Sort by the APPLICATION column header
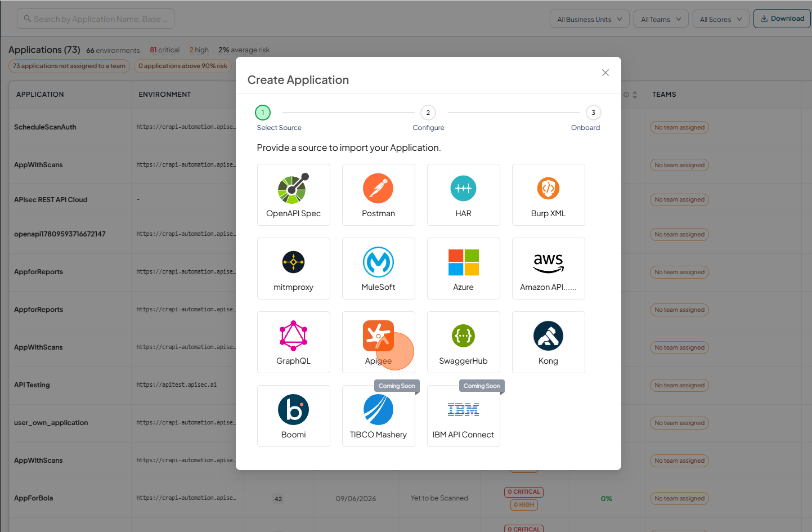This screenshot has height=532, width=812. 40,95
